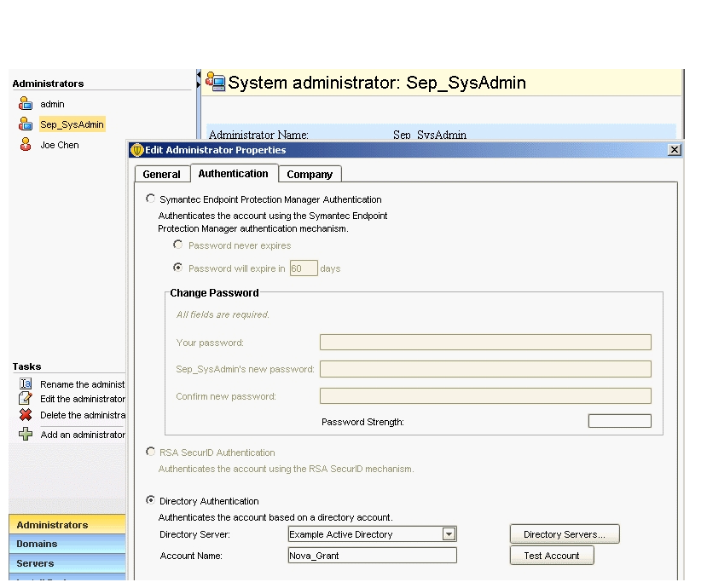Select RSA SecurID Authentication radio button
This screenshot has height=588, width=707.
click(151, 452)
